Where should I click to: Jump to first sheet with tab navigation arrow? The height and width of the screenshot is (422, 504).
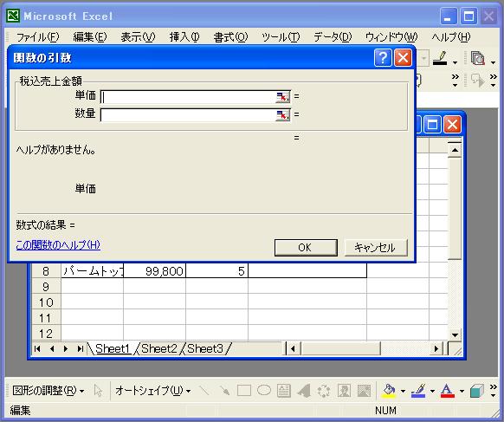[37, 348]
